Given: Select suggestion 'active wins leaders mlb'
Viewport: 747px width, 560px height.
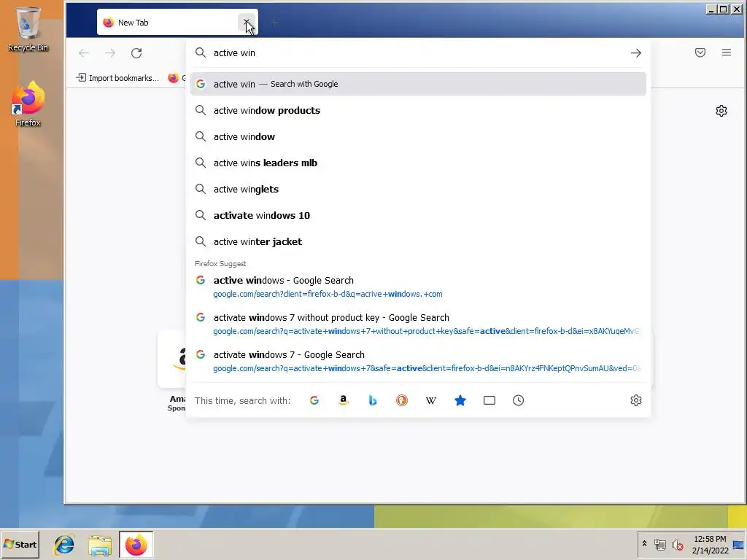Looking at the screenshot, I should 418,163.
